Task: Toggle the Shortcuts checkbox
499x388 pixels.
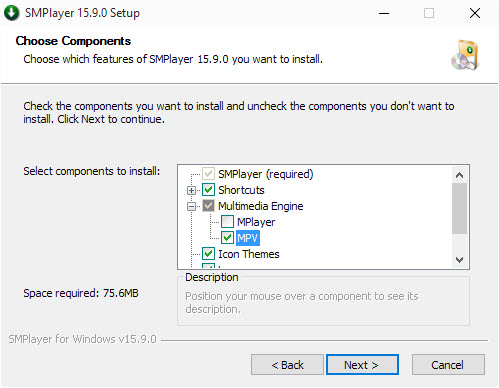Action: (x=208, y=190)
